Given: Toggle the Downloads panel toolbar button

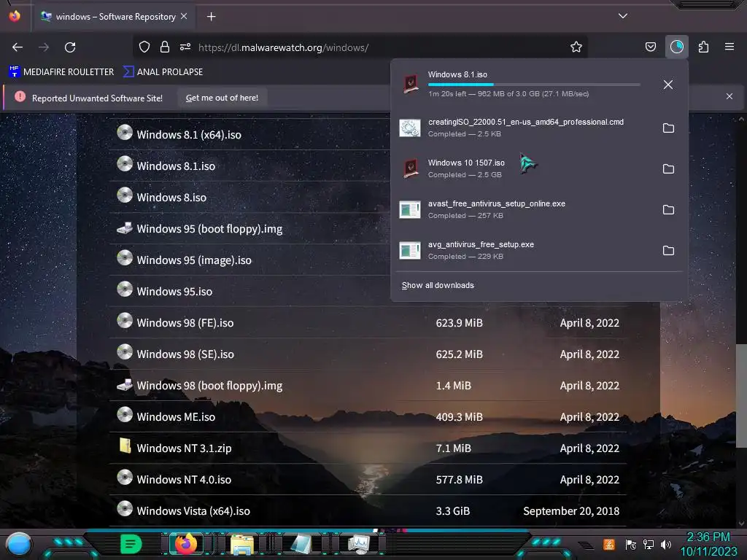Looking at the screenshot, I should 676,47.
